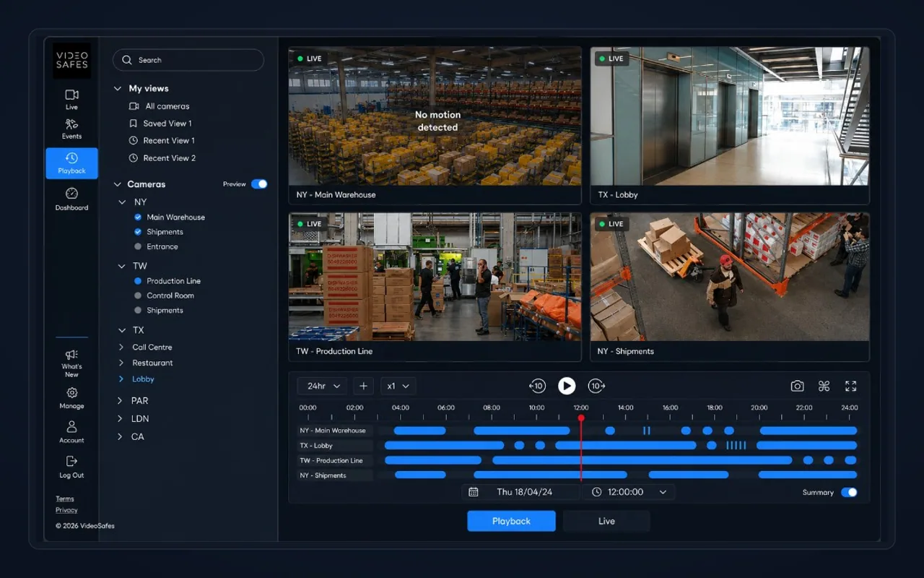Open the Terms link
Viewport: 924px width, 578px height.
(x=65, y=499)
